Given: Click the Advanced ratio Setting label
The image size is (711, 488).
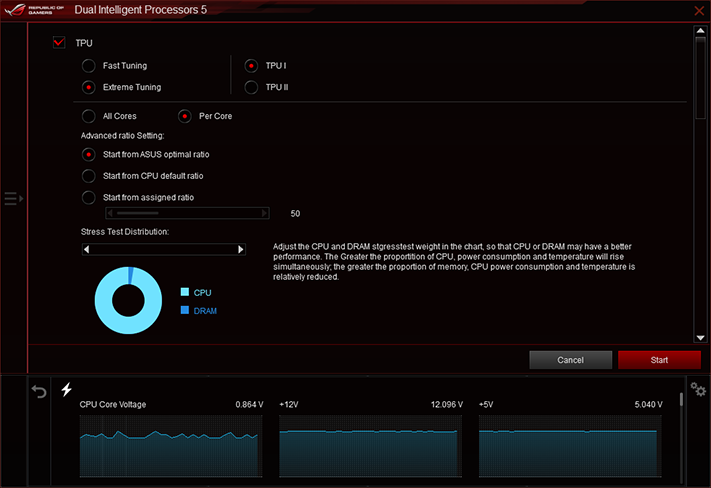Looking at the screenshot, I should 122,136.
